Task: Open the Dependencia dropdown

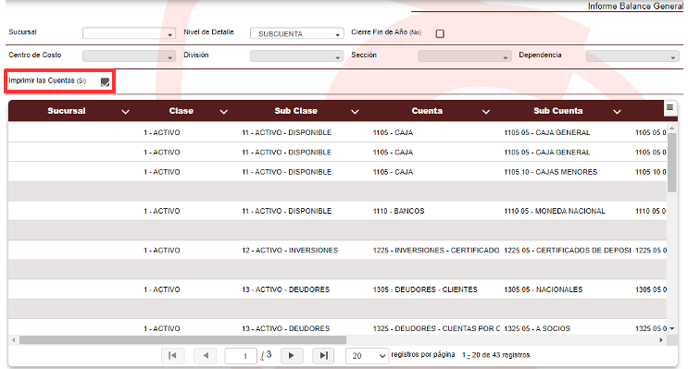Action: [632, 56]
